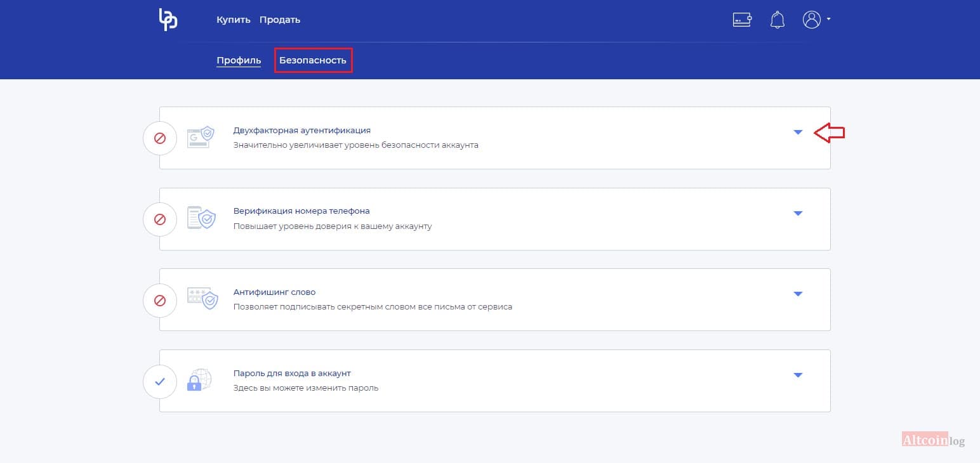Image resolution: width=980 pixels, height=463 pixels.
Task: Open the Купить menu item
Action: (234, 20)
